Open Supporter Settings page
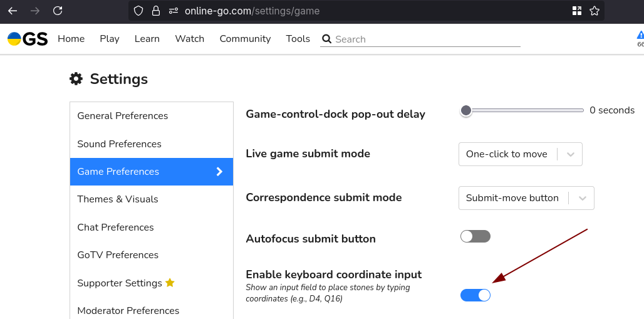644x319 pixels. pos(120,283)
